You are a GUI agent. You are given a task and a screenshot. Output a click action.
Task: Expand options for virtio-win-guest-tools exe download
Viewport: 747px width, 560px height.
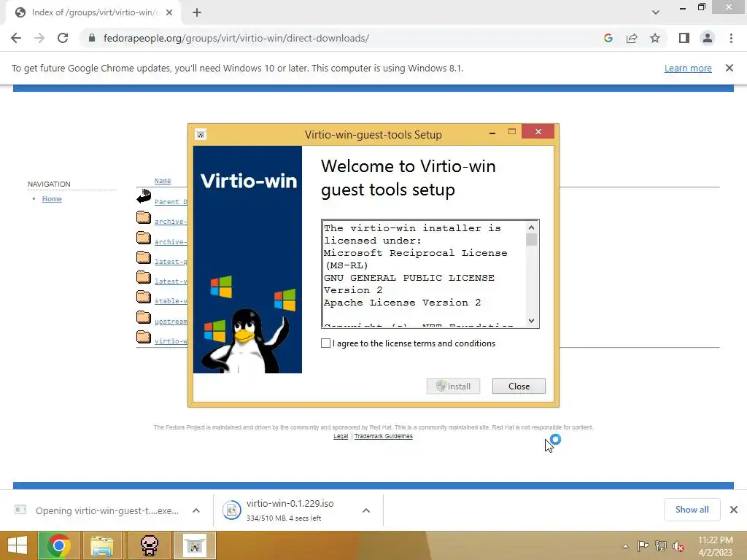(196, 510)
